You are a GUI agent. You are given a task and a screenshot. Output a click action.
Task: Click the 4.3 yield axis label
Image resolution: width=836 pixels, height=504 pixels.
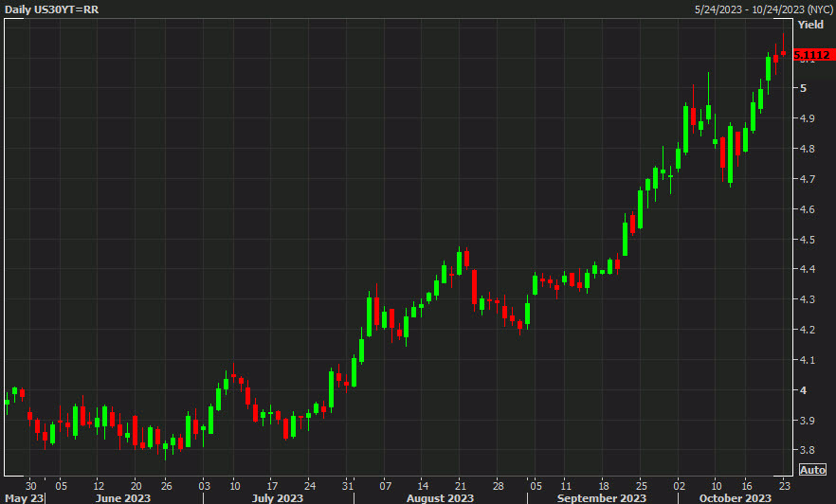808,300
